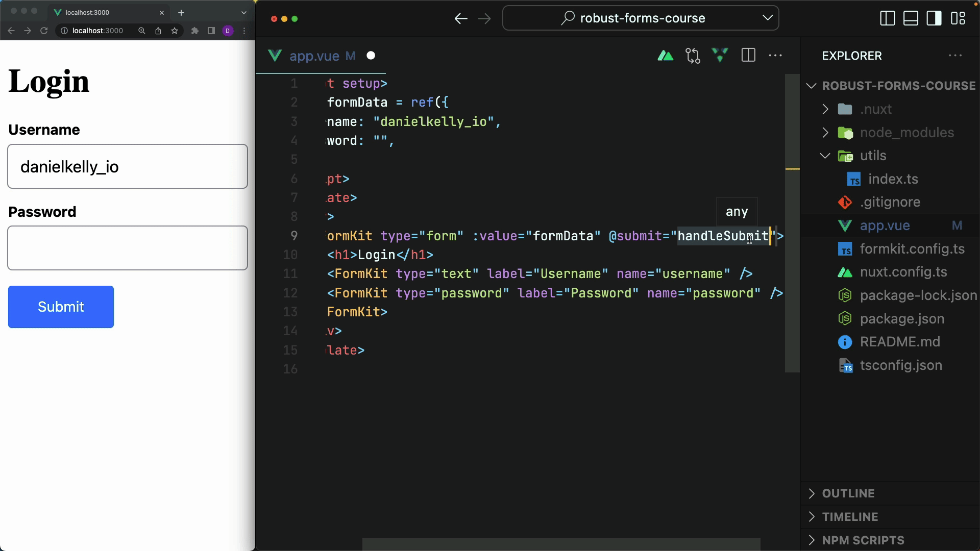Click the browser share icon

(158, 31)
